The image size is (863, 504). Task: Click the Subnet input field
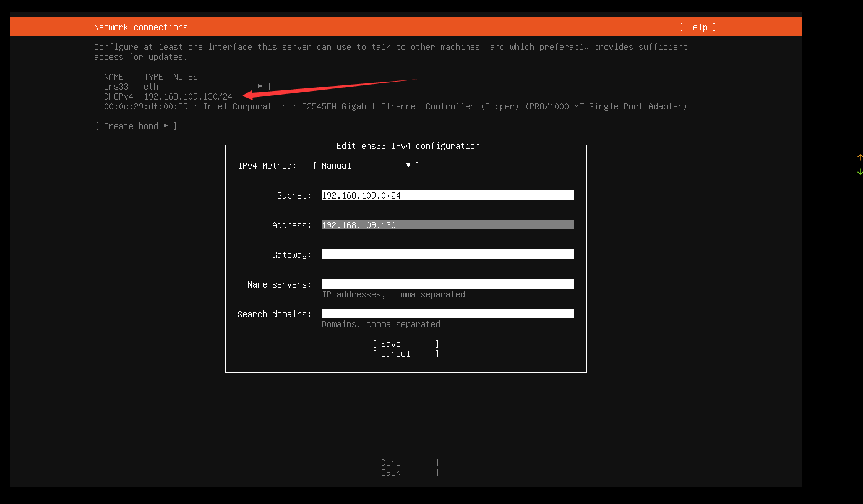448,195
